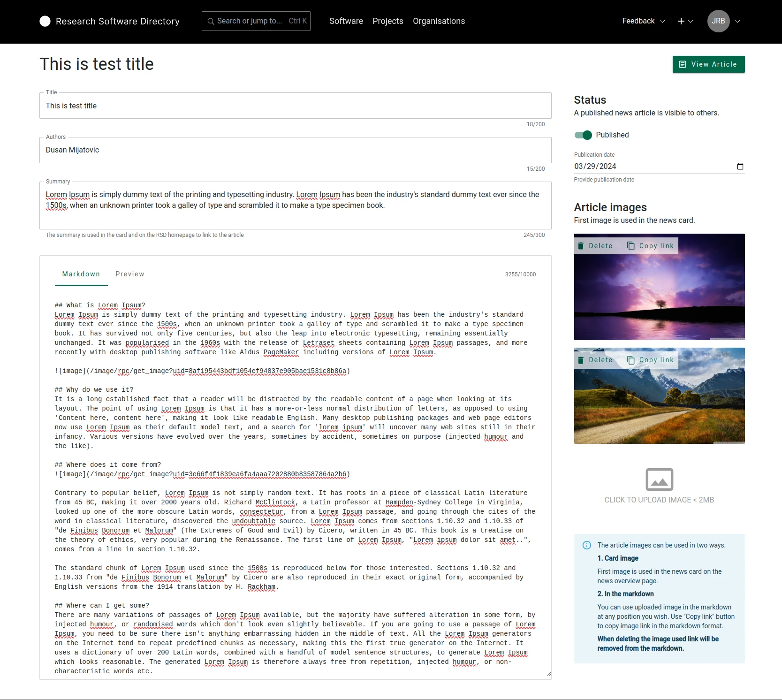Screen dimensions: 782x700
Task: Click the Authors input field
Action: tap(295, 150)
